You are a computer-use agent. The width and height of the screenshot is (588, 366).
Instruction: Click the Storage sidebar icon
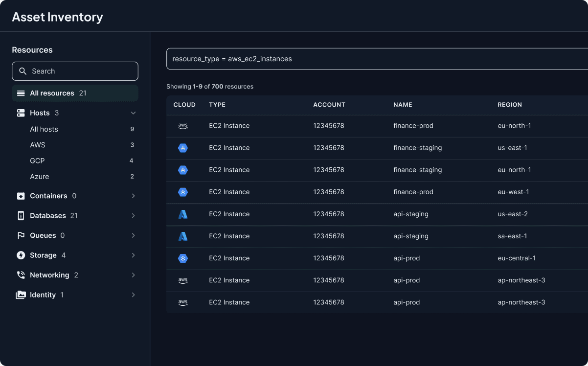click(21, 255)
